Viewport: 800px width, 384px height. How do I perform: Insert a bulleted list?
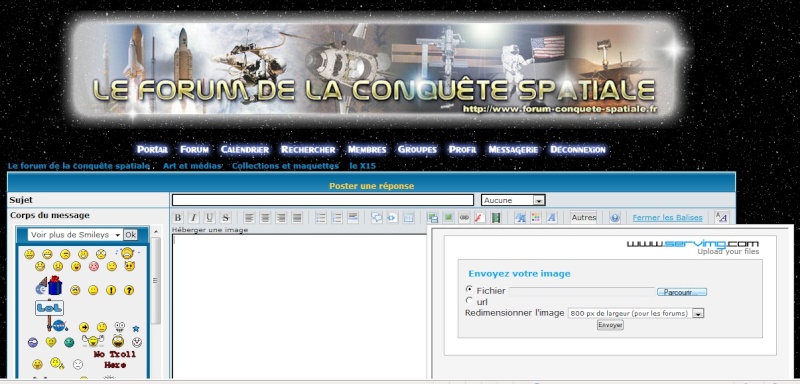[x=320, y=218]
